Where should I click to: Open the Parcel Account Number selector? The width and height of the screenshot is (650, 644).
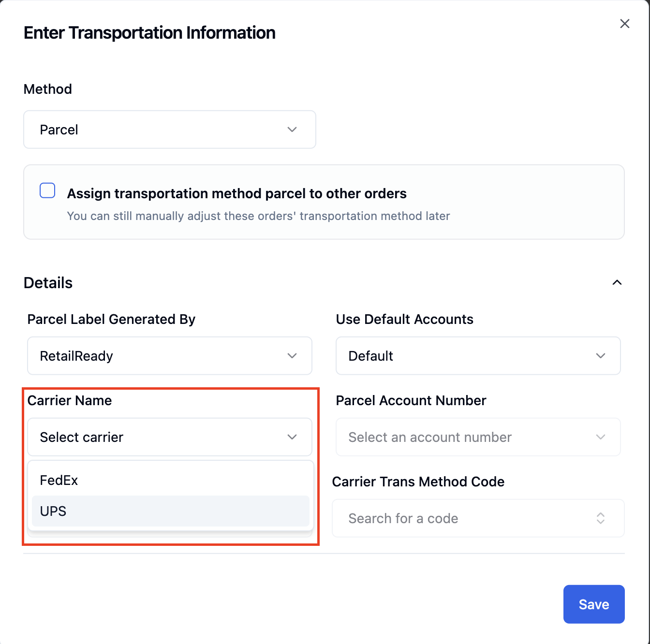pyautogui.click(x=478, y=437)
